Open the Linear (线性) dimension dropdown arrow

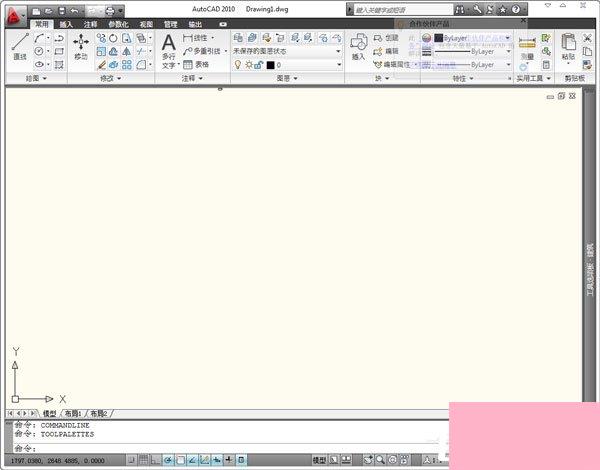pos(213,38)
